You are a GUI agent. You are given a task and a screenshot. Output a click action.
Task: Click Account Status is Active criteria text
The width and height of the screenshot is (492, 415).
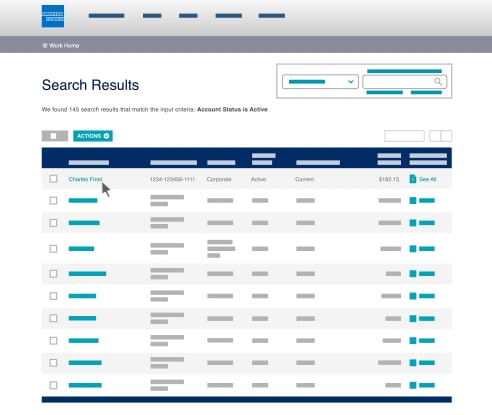point(232,109)
